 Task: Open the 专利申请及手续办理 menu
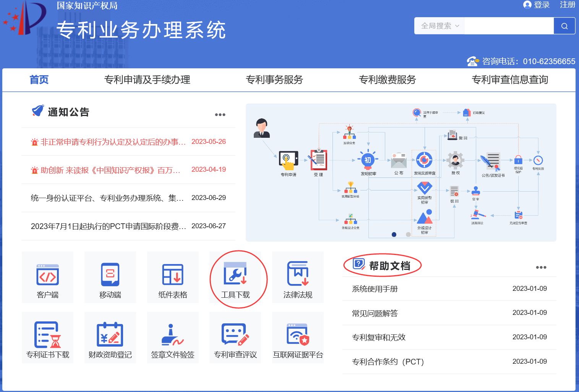[147, 80]
